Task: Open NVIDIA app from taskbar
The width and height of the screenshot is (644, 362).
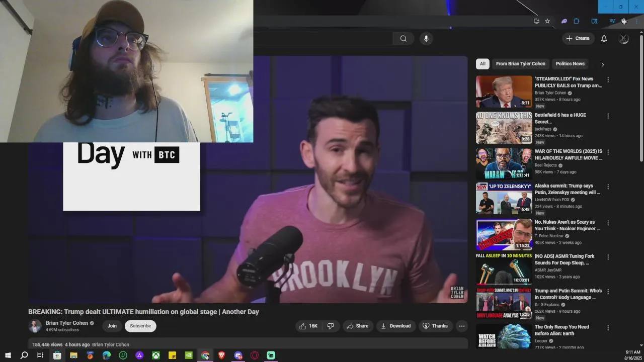Action: click(x=189, y=355)
